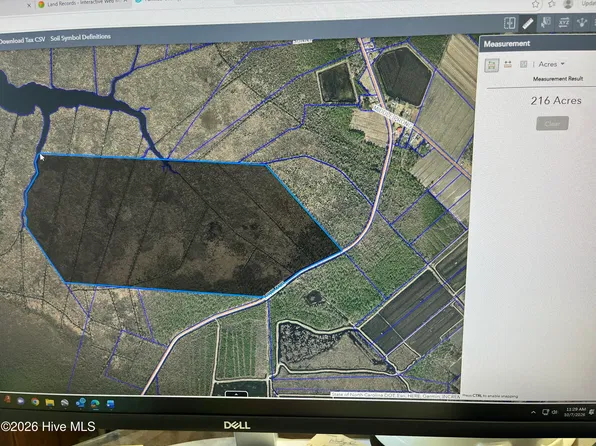Switch to the browser tab after Land Records
This screenshot has width=596, height=446.
point(182,2)
